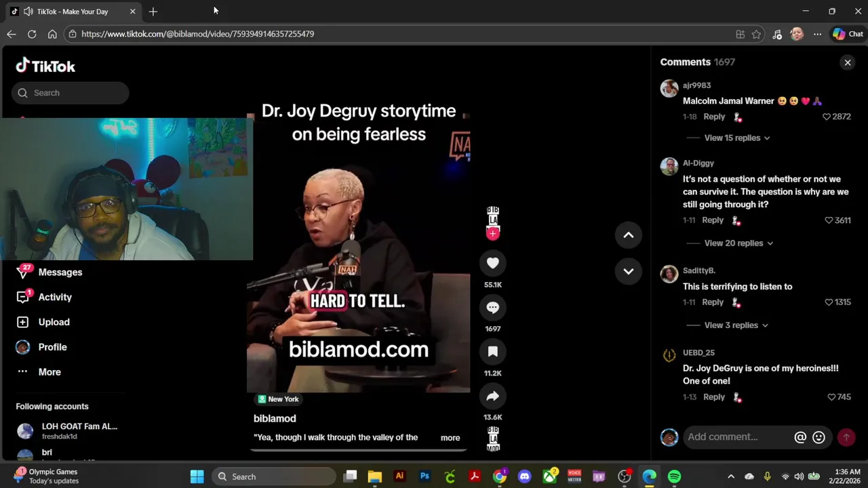
Task: Reply to the SadittyB. comment
Action: tap(713, 302)
